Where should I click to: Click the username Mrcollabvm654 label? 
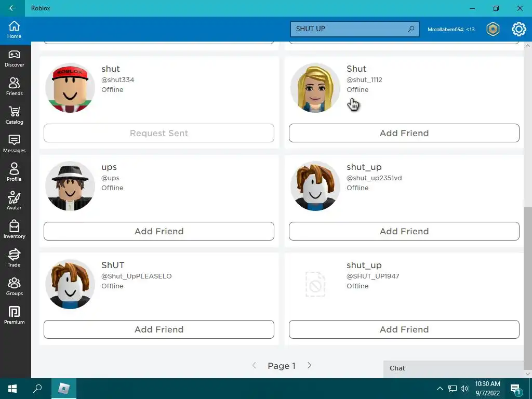point(451,30)
